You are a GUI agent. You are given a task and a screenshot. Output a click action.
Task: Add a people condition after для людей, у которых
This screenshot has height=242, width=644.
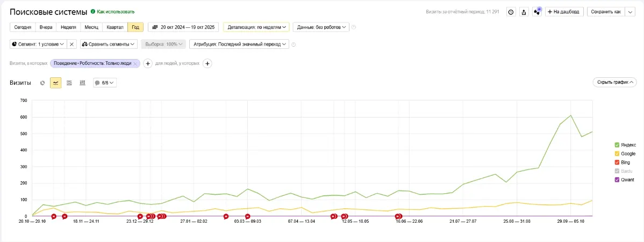[207, 63]
